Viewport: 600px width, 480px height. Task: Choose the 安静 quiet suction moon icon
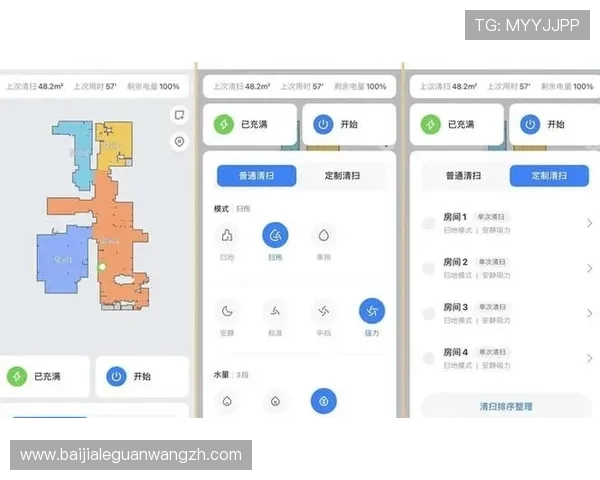tap(227, 311)
